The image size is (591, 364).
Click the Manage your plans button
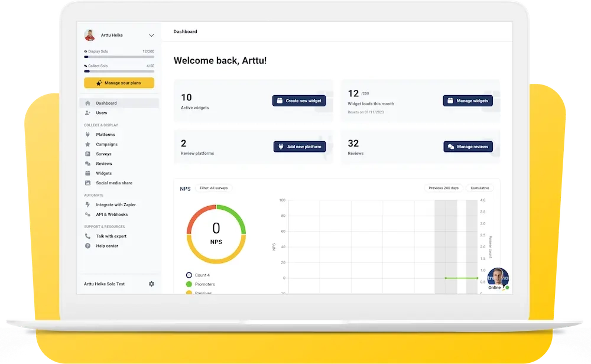point(119,83)
